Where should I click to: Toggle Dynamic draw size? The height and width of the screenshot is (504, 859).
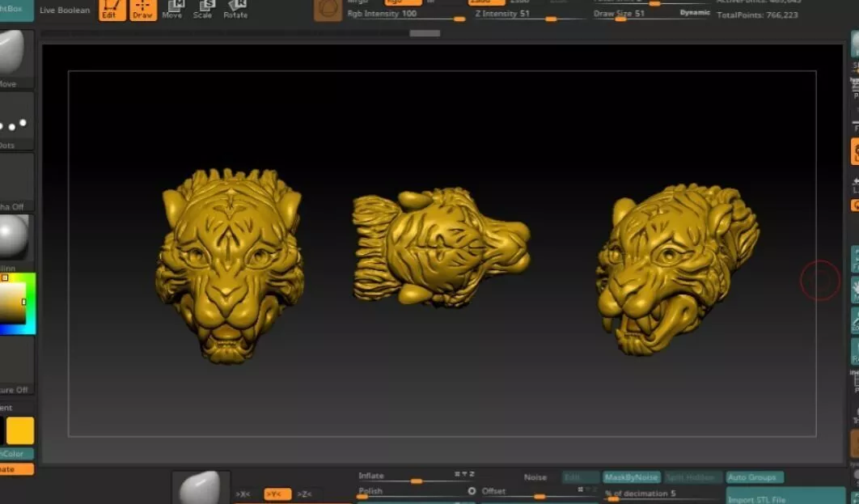[x=695, y=13]
